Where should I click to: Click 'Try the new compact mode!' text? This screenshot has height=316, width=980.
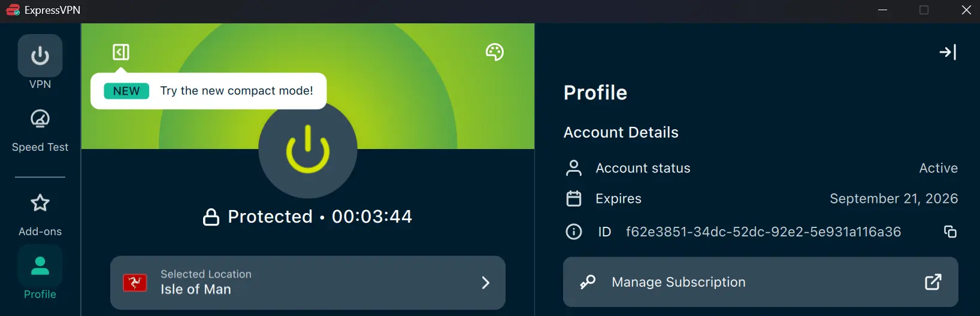click(x=237, y=91)
